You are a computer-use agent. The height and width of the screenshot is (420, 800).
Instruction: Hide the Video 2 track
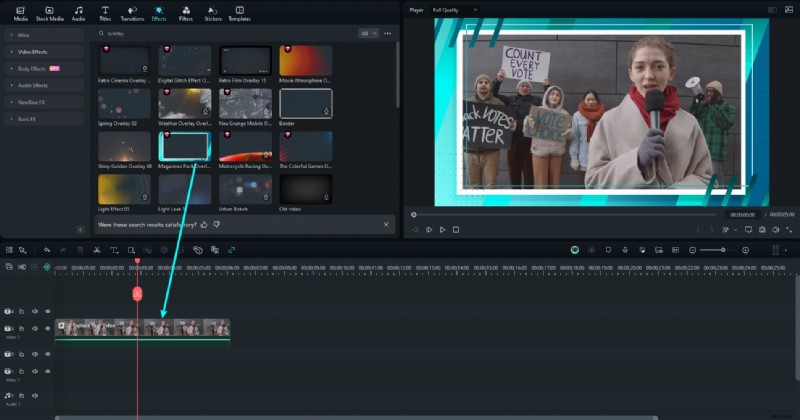pos(47,329)
